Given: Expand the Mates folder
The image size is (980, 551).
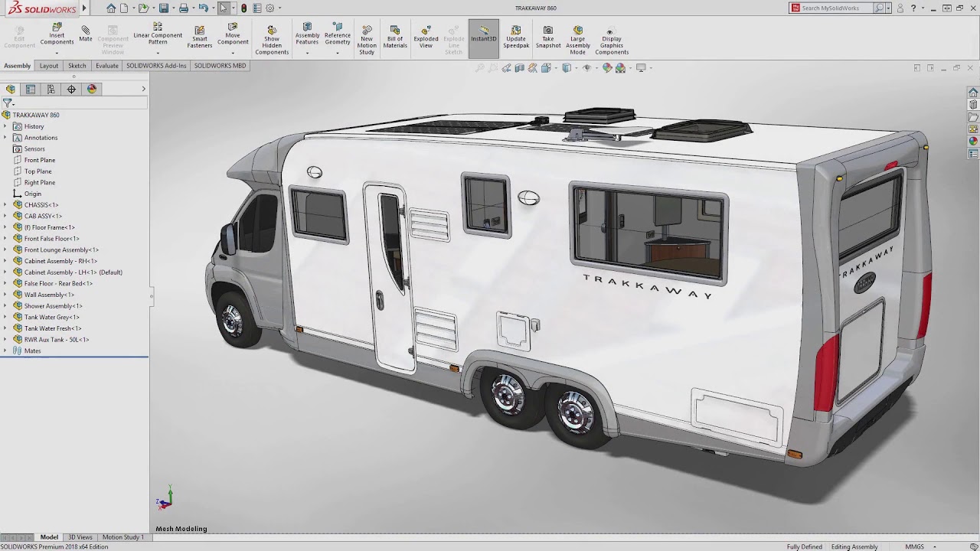Looking at the screenshot, I should pos(5,350).
